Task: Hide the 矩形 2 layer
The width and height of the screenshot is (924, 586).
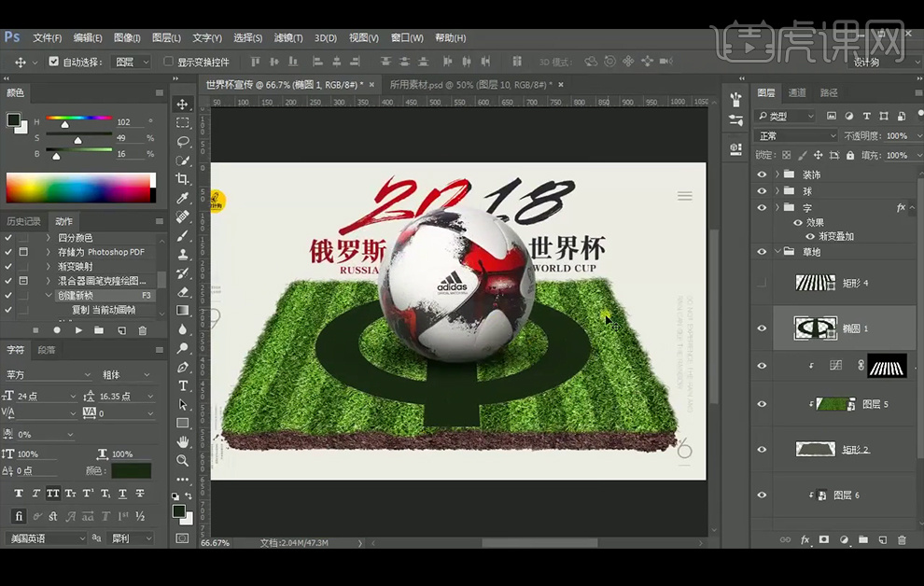Action: coord(762,450)
